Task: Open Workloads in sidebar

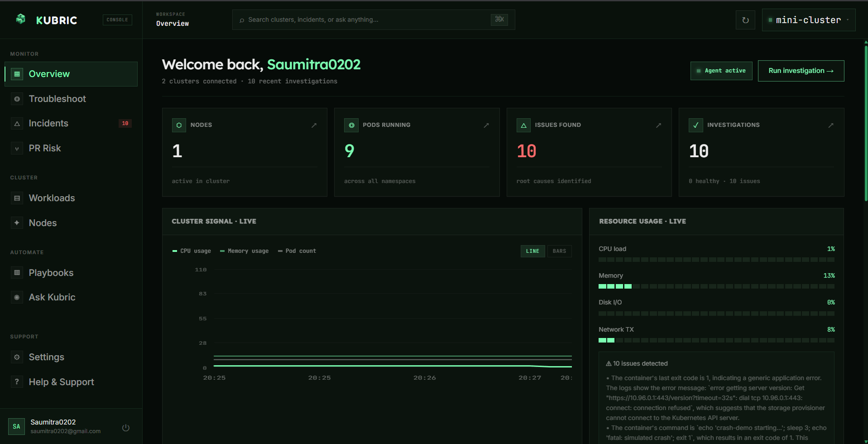Action: [x=71, y=198]
